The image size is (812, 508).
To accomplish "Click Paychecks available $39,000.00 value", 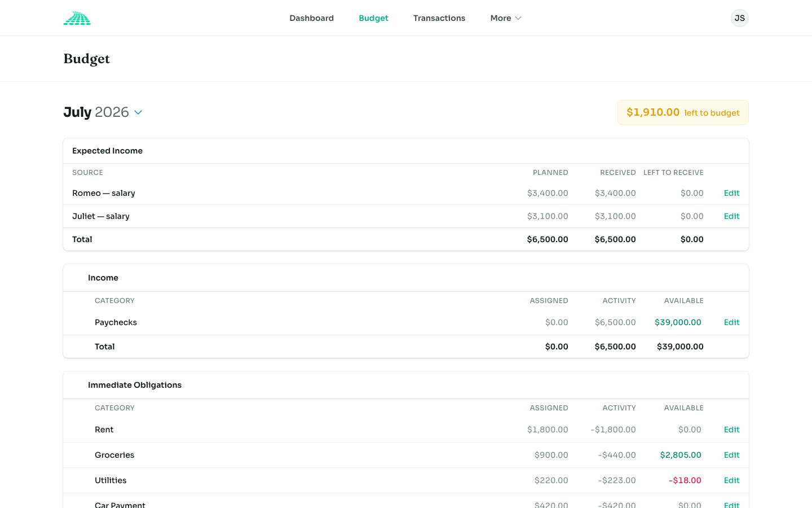I will (678, 322).
